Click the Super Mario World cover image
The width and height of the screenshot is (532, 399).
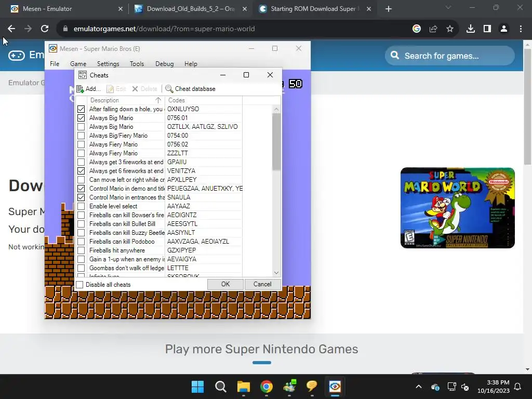[457, 208]
